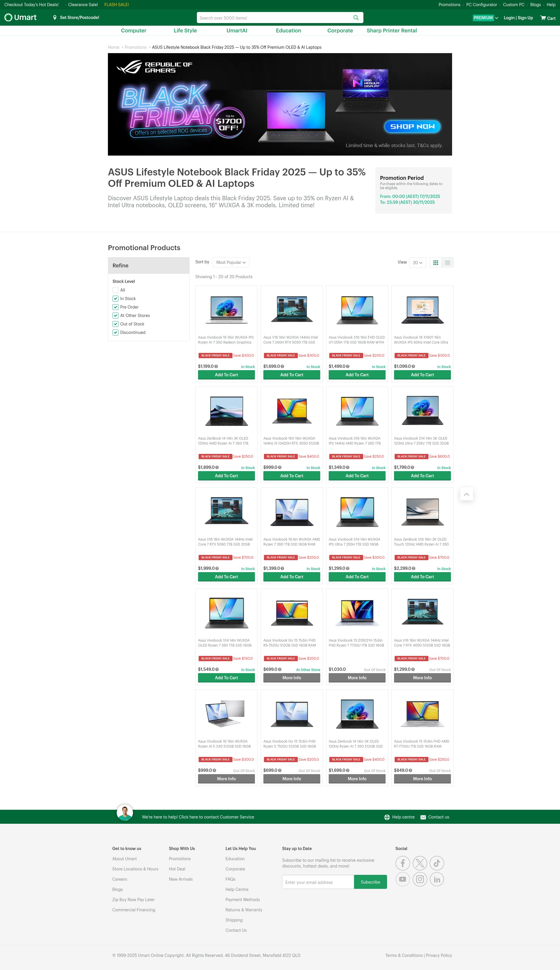Click the Privacy Policy link

439,955
